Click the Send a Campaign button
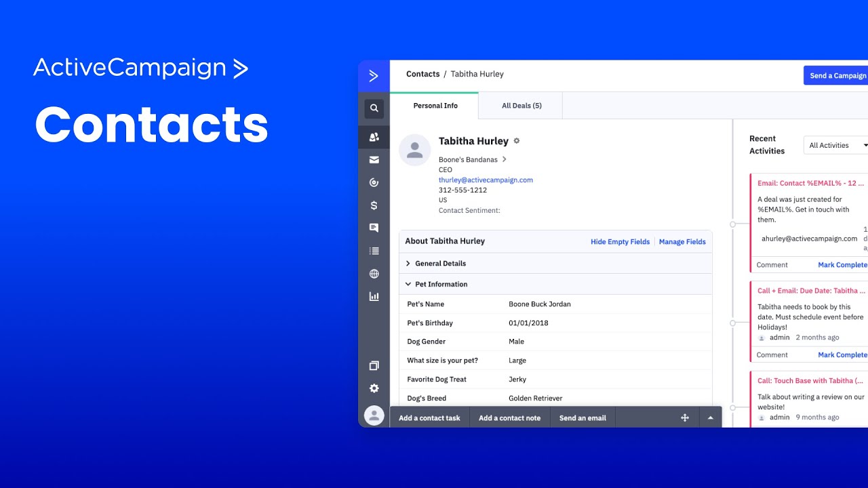The height and width of the screenshot is (488, 868). 837,75
